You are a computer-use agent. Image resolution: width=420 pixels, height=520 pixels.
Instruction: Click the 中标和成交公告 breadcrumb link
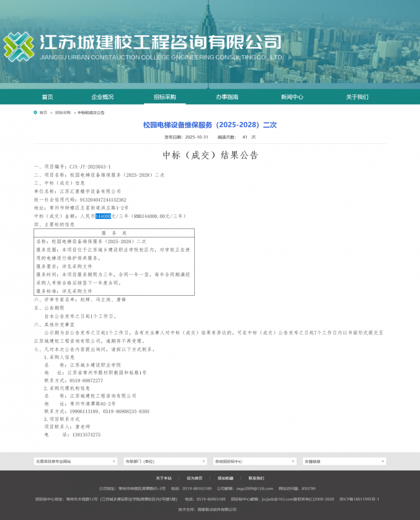pyautogui.click(x=90, y=112)
